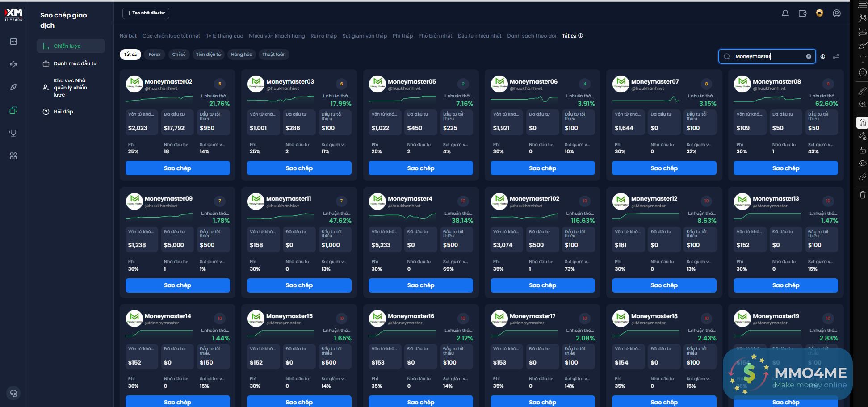Switch to the Nổi bật tab
The height and width of the screenshot is (407, 868).
(x=128, y=36)
